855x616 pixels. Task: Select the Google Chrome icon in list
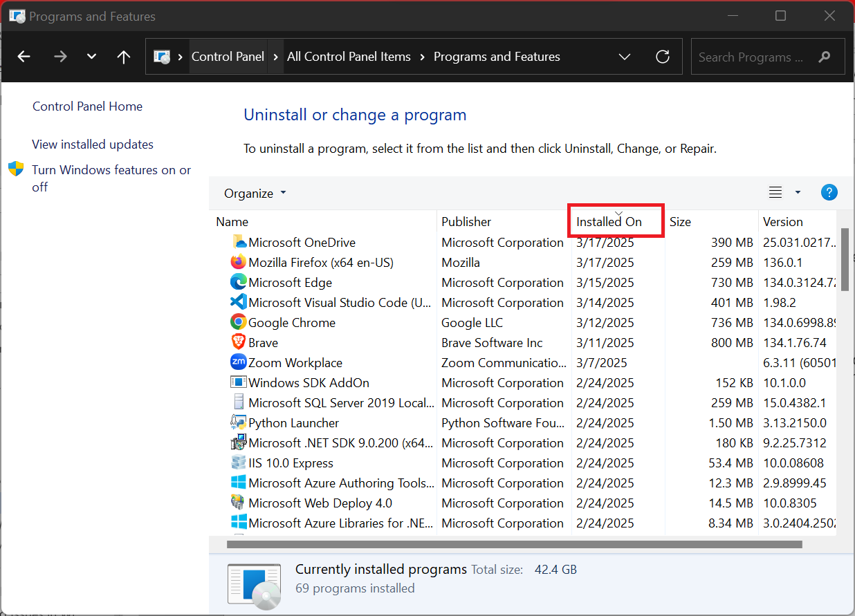tap(238, 323)
